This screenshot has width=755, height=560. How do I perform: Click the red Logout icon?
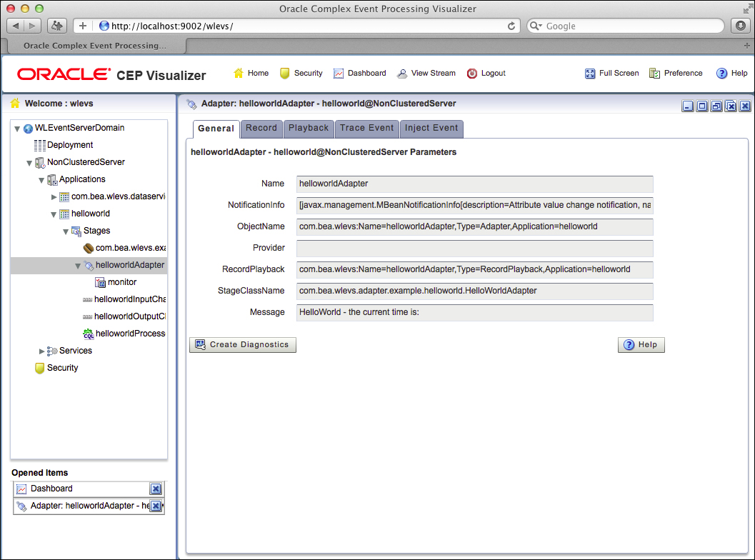(472, 74)
